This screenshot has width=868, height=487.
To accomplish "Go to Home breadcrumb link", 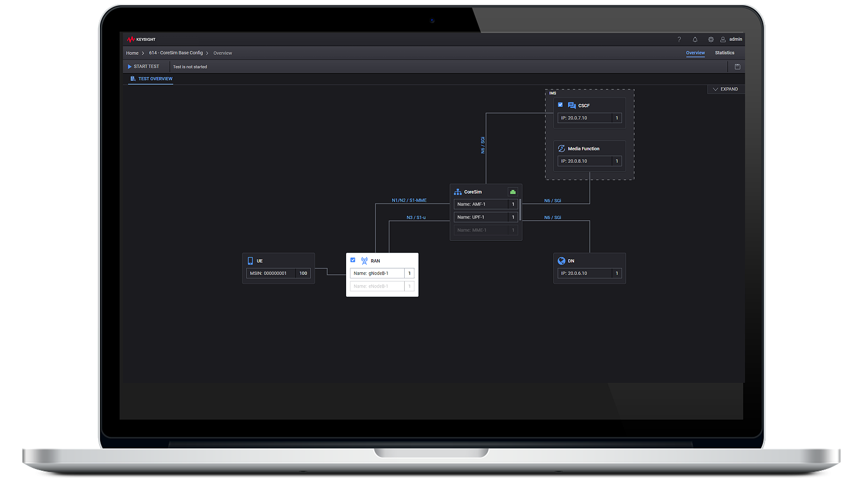I will click(x=132, y=53).
